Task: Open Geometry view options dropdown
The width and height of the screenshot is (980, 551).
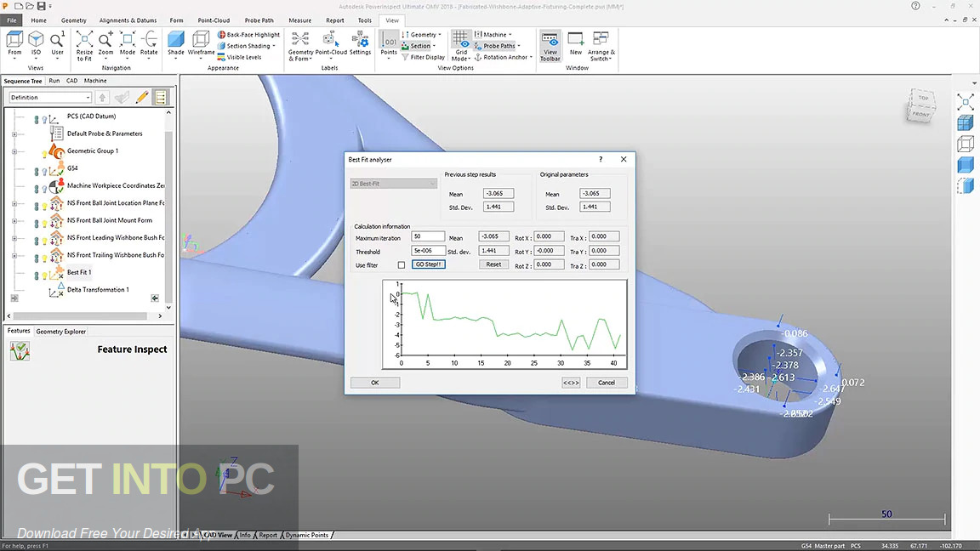Action: (x=421, y=34)
